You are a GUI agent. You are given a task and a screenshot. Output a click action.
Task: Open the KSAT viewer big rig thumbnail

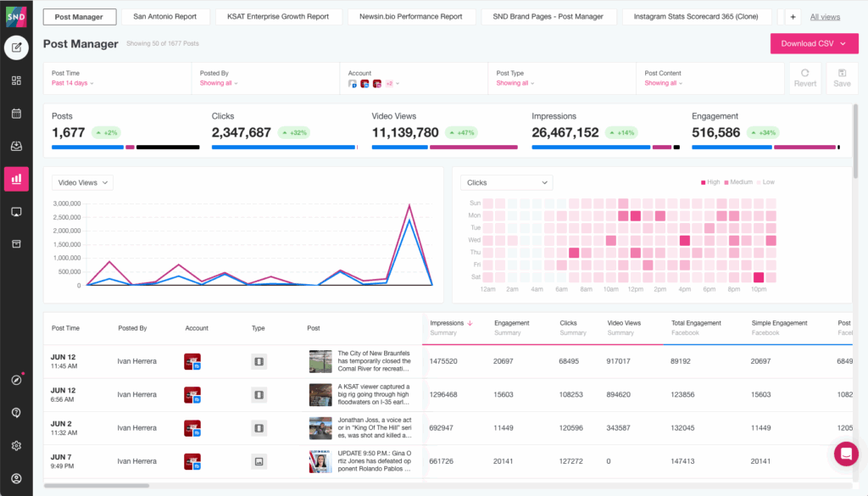point(320,395)
